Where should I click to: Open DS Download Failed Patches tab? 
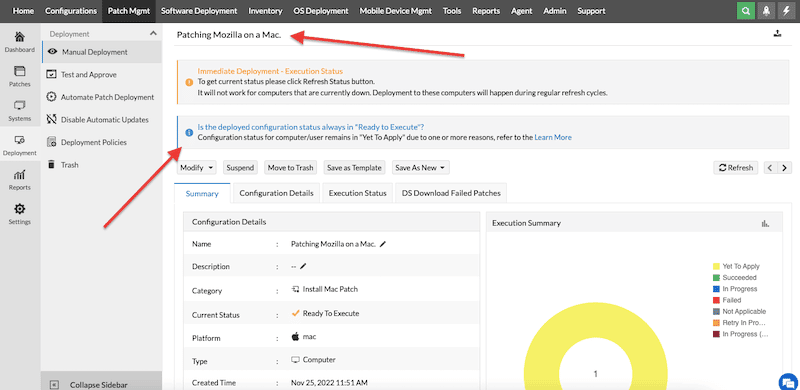(x=451, y=193)
